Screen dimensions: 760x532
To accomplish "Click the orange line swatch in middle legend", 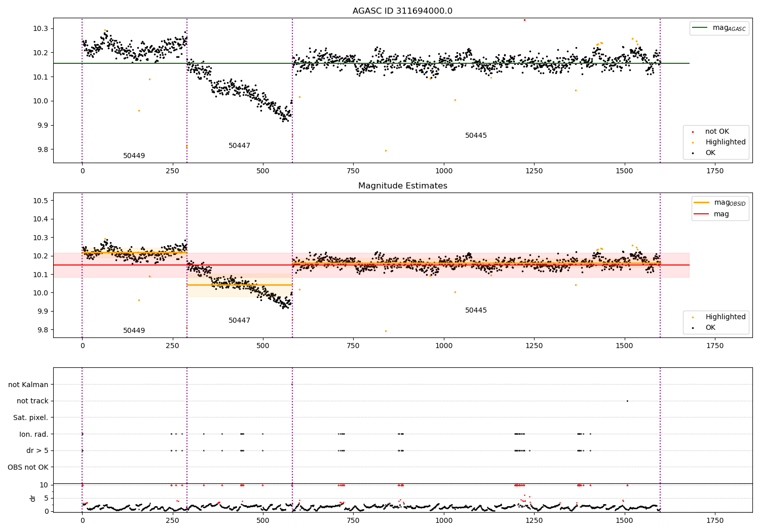I will [702, 203].
